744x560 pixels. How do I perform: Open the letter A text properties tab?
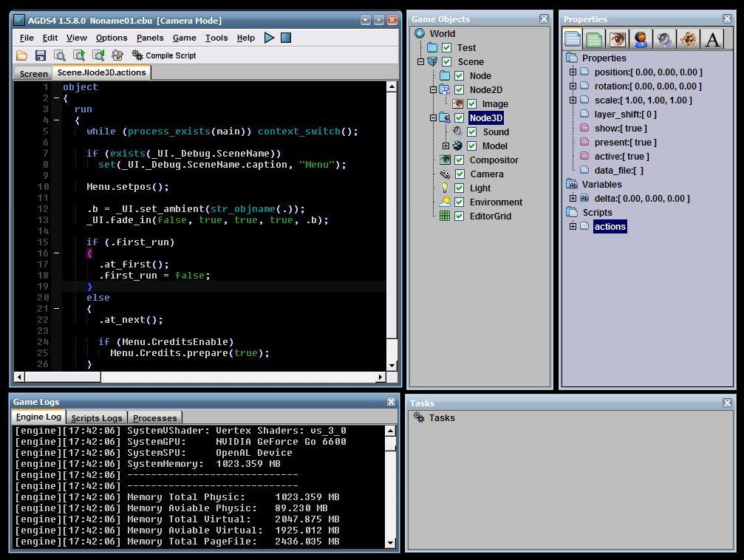(x=712, y=39)
